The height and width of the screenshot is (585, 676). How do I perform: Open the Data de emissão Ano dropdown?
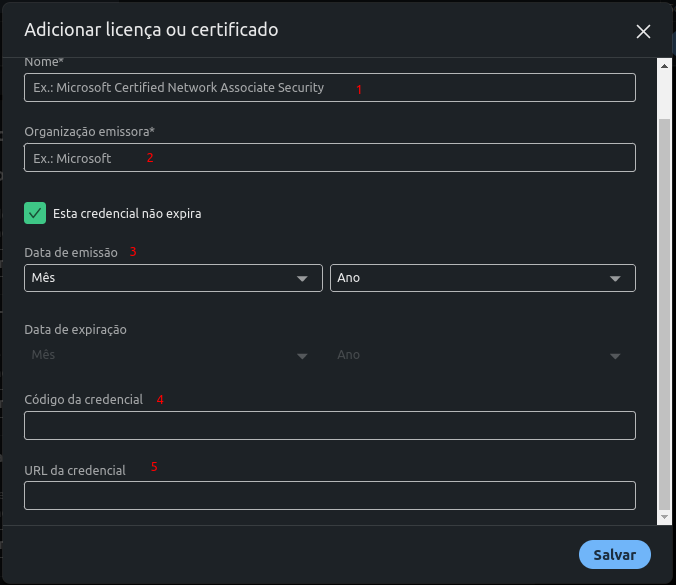pyautogui.click(x=482, y=278)
